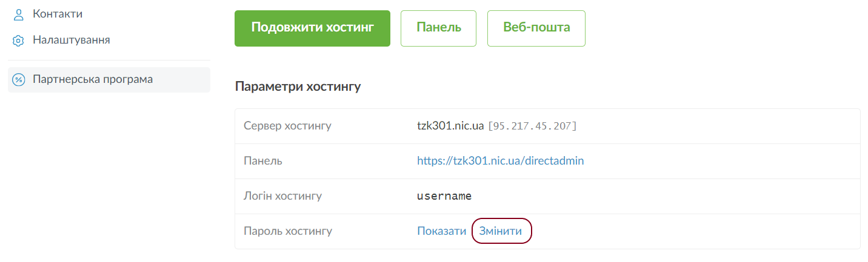Click the IP address 95.217.45.207
The image size is (868, 262).
(532, 126)
